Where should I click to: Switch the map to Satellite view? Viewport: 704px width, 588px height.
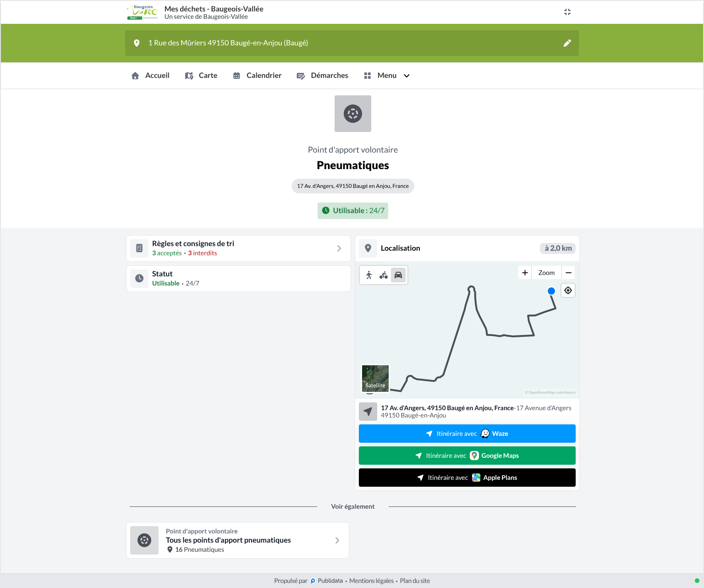(375, 379)
